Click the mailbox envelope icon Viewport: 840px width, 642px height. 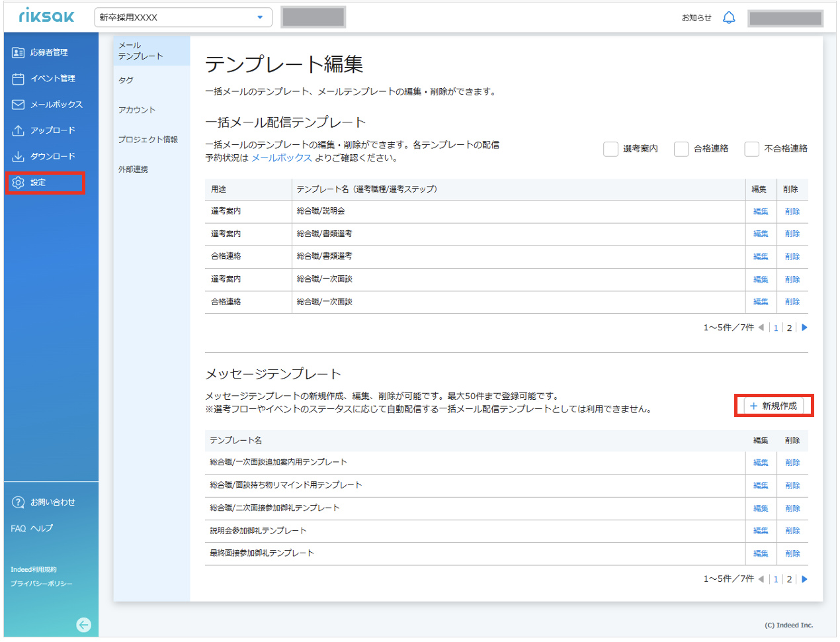pyautogui.click(x=19, y=105)
